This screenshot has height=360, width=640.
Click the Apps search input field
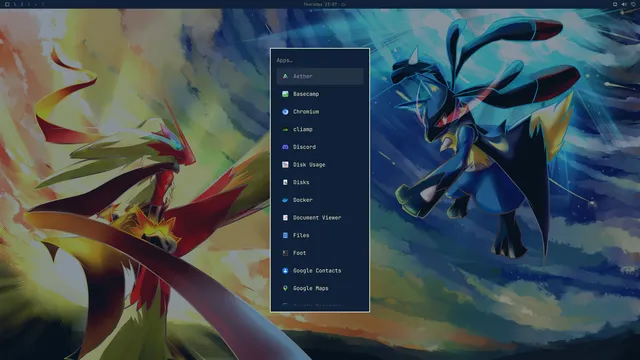(320, 60)
